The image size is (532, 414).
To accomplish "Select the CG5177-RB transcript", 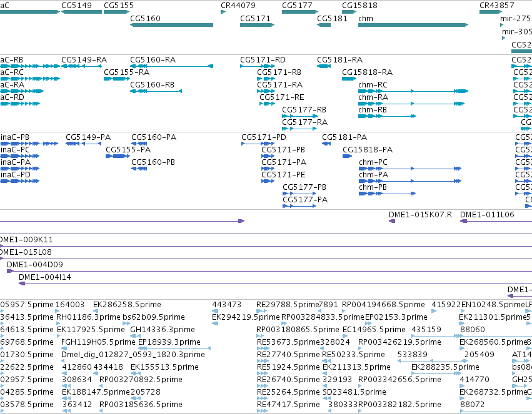I will coord(300,116).
